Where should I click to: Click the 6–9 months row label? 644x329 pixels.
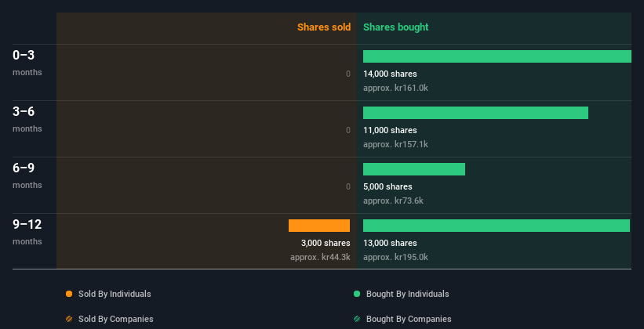(27, 175)
